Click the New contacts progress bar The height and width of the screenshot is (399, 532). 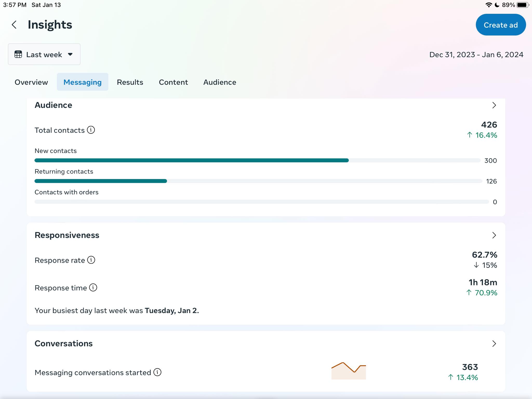[192, 161]
